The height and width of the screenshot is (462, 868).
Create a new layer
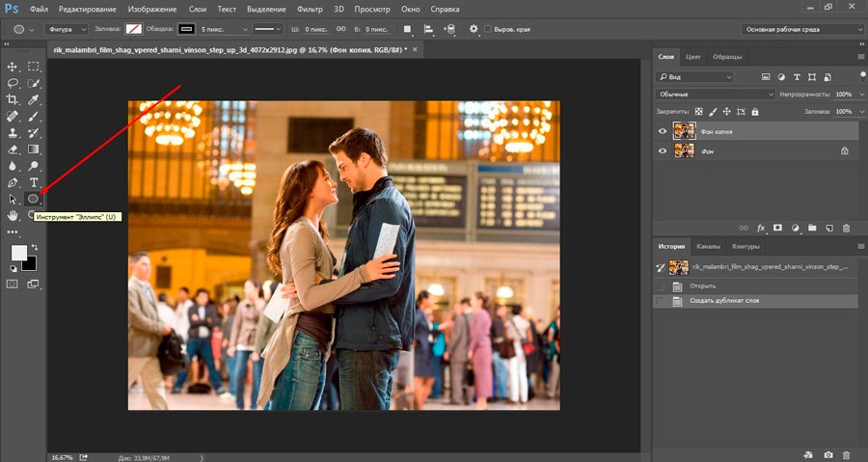coord(829,228)
